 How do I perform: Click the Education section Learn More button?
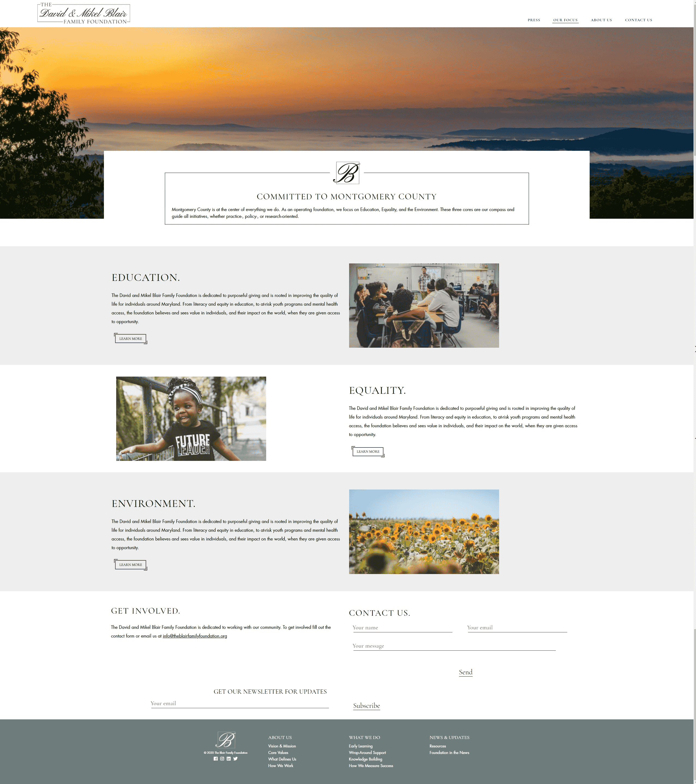coord(130,338)
